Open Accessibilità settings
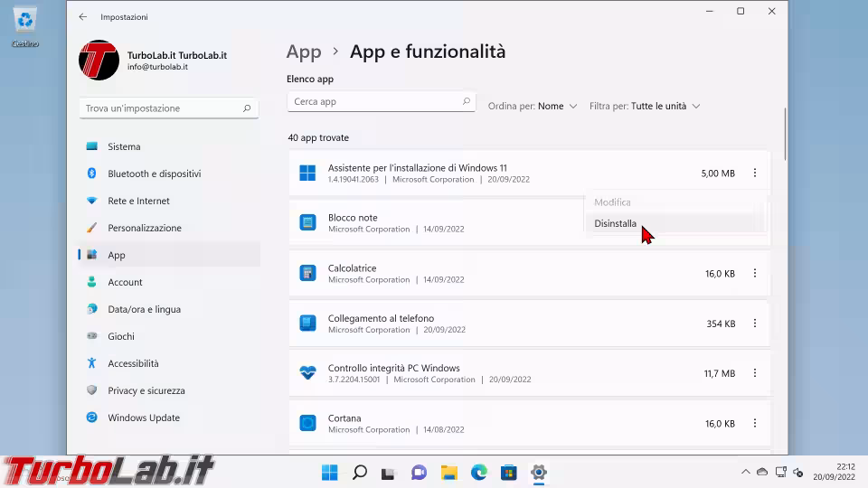This screenshot has width=868, height=488. coord(169,363)
